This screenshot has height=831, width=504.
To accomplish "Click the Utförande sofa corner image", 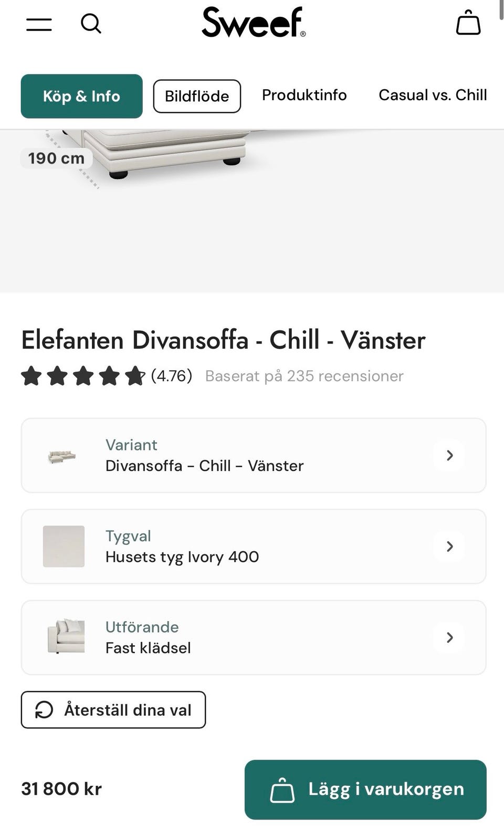I will coord(66,637).
